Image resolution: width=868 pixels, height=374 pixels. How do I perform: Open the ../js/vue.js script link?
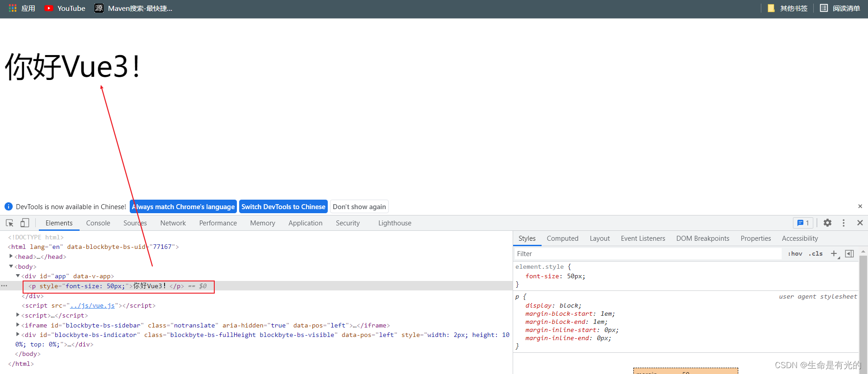tap(92, 306)
